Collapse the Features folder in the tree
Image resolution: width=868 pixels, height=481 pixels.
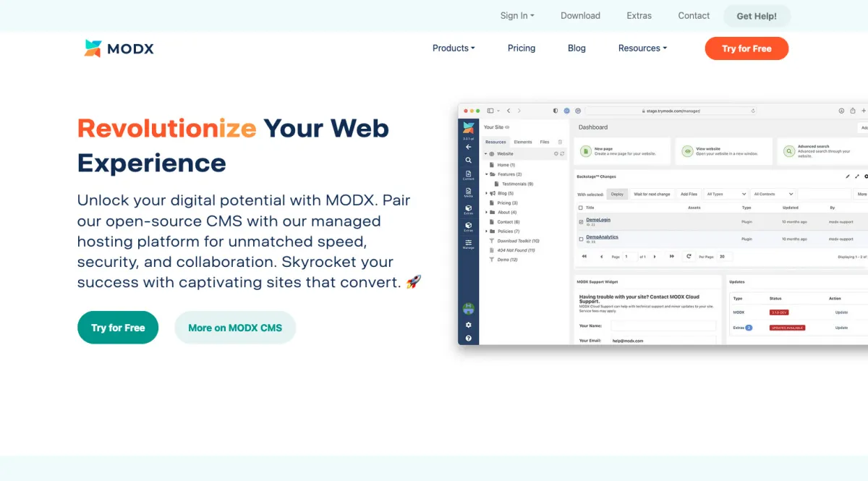[x=486, y=174]
